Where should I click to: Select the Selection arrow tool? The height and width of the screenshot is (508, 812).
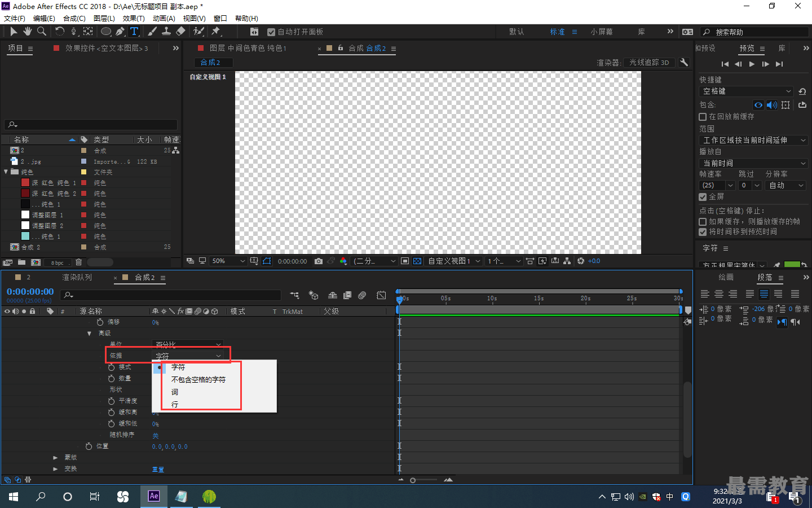click(14, 32)
